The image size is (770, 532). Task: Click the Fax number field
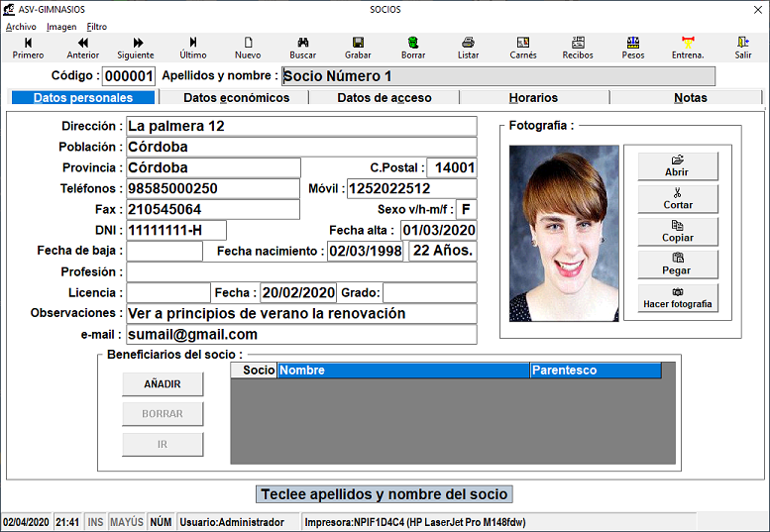click(213, 210)
